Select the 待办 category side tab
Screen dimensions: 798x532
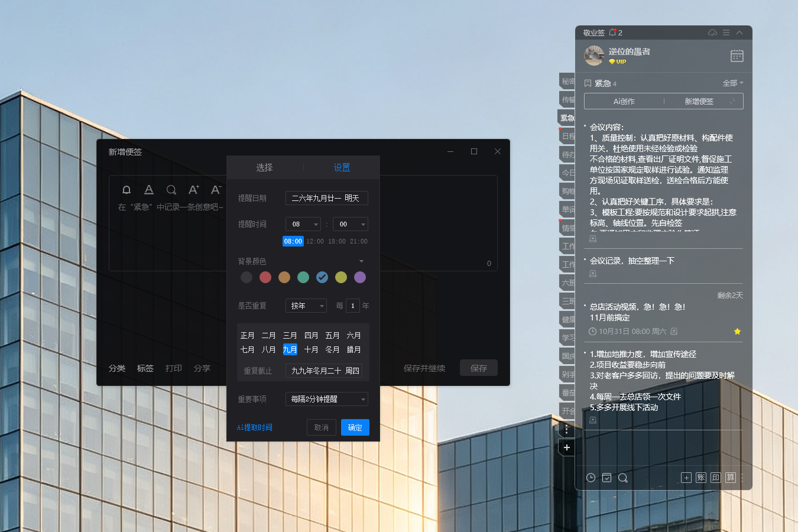pos(567,154)
